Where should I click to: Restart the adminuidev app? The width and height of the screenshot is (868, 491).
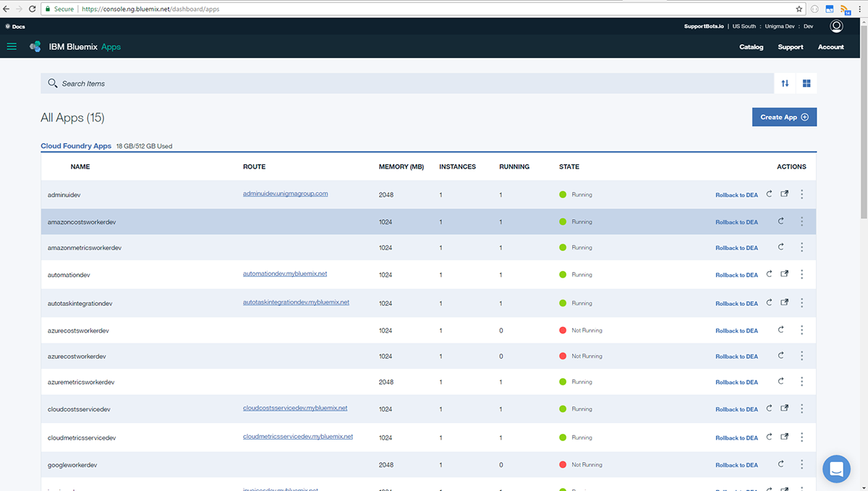pyautogui.click(x=770, y=194)
